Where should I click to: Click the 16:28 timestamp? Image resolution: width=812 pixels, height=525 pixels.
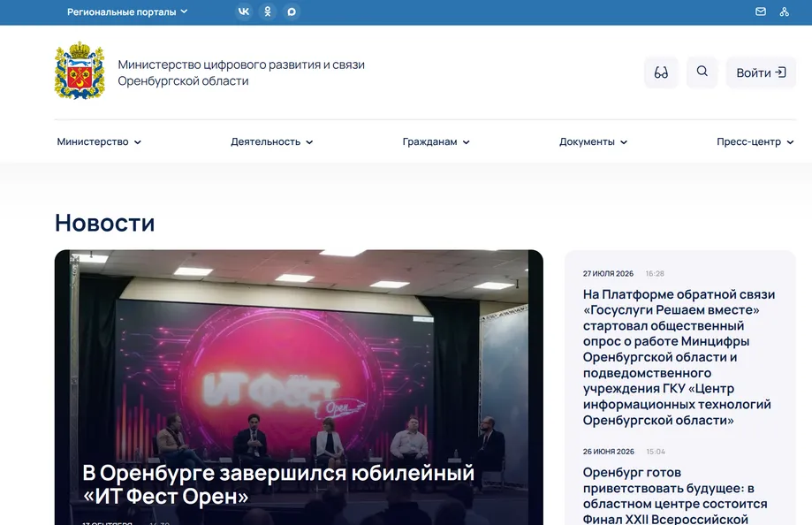click(655, 273)
